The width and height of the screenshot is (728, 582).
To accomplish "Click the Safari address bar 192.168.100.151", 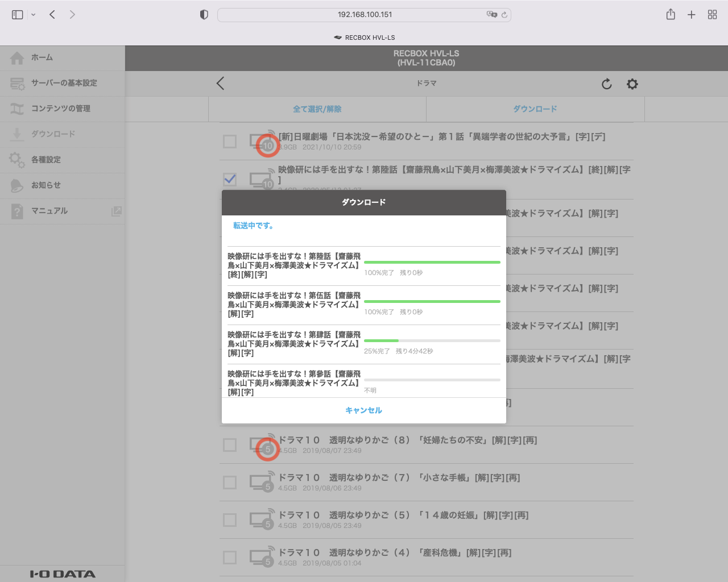I will [364, 15].
